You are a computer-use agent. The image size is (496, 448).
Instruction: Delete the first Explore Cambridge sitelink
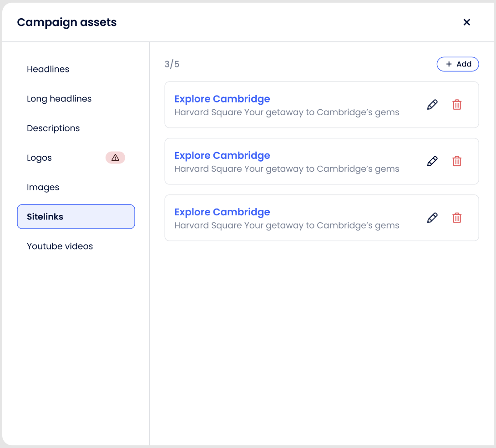457,105
